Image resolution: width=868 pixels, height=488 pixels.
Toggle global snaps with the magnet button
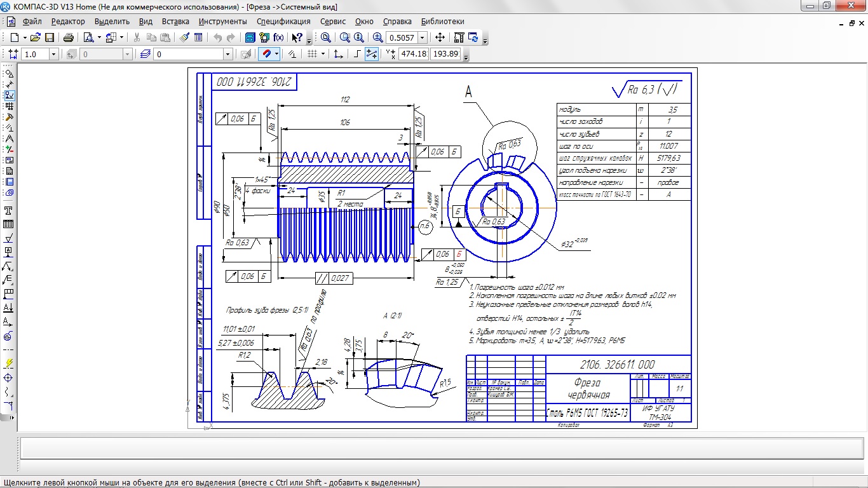coord(267,54)
